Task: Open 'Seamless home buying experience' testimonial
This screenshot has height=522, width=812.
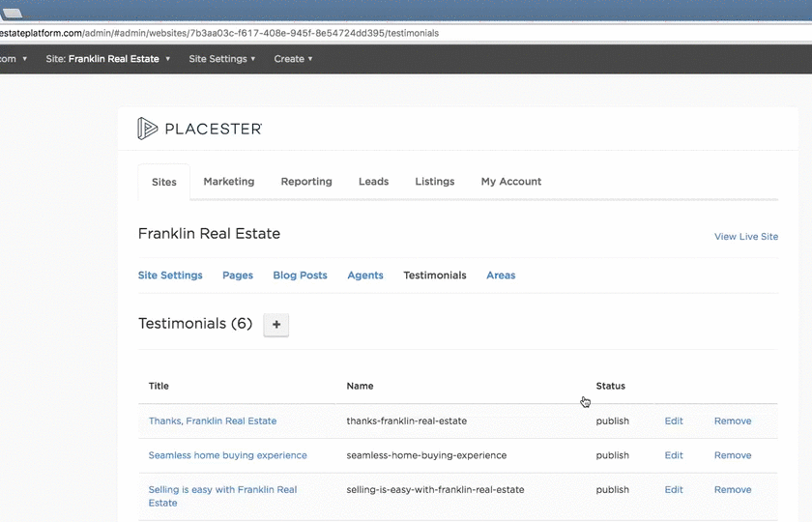Action: [x=227, y=455]
